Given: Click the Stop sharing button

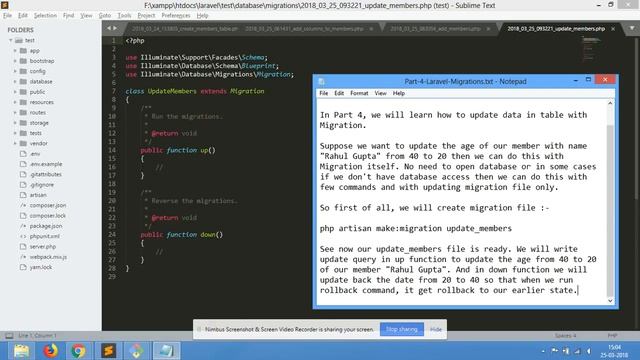Looking at the screenshot, I should tap(402, 329).
